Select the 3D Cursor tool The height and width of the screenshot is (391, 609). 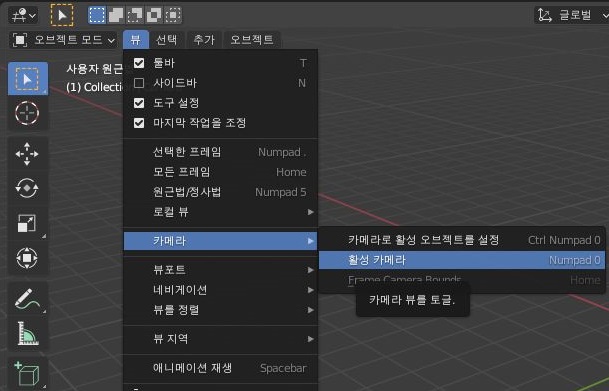click(x=28, y=113)
